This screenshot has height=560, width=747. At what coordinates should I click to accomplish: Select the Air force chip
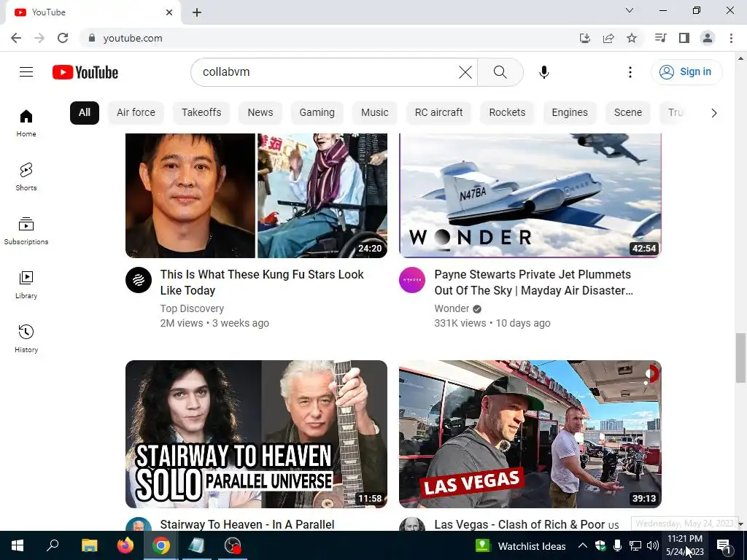tap(136, 113)
